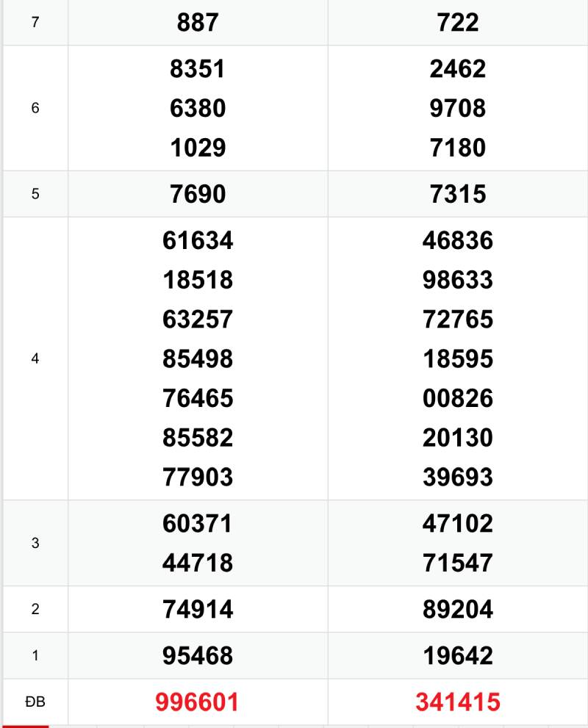
Task: Select the ĐB prize row label
Action: [35, 702]
